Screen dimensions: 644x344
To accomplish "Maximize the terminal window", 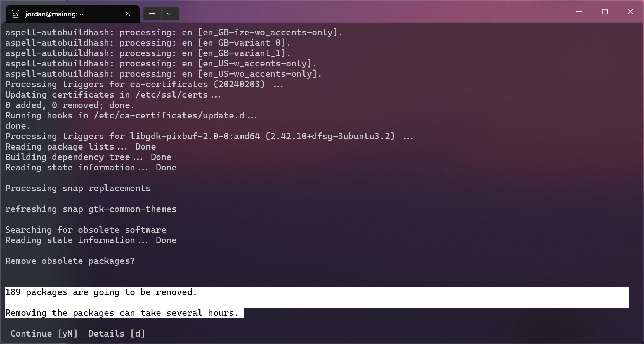I will point(605,12).
